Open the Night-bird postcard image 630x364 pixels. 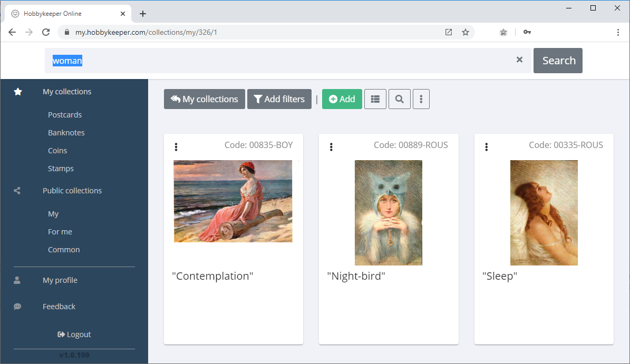point(389,213)
